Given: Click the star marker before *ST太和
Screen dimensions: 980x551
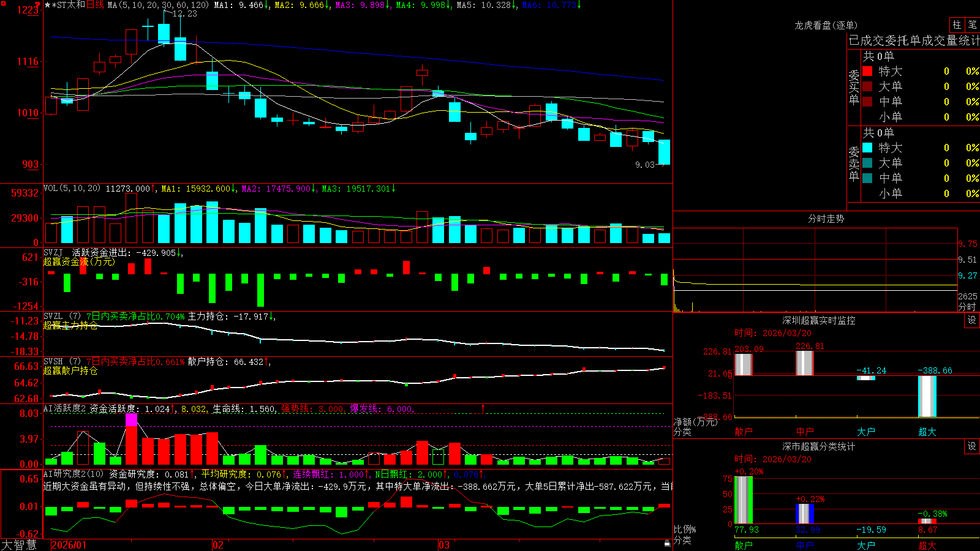Looking at the screenshot, I should [x=47, y=5].
